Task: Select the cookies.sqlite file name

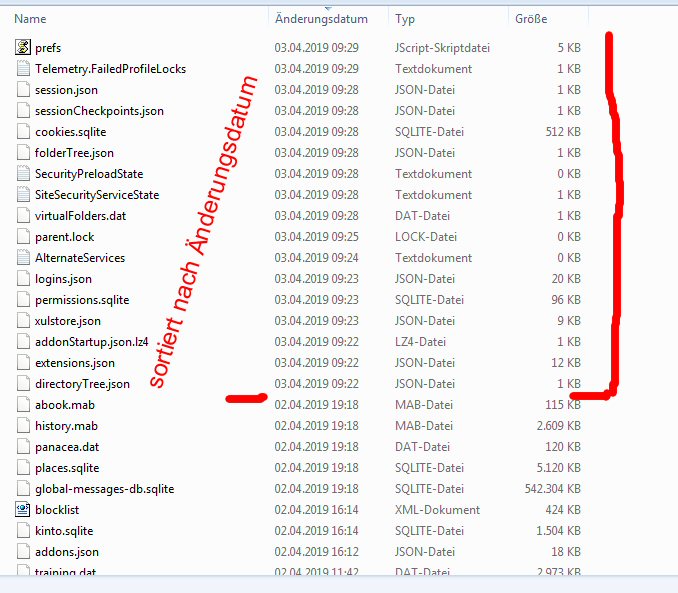Action: point(70,132)
